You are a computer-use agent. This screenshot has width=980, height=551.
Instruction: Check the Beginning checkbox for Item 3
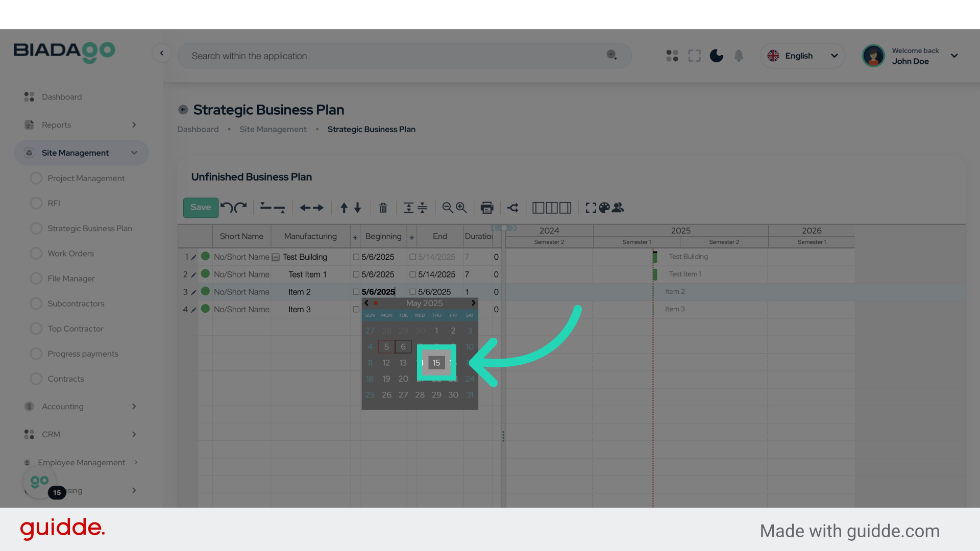pyautogui.click(x=356, y=309)
